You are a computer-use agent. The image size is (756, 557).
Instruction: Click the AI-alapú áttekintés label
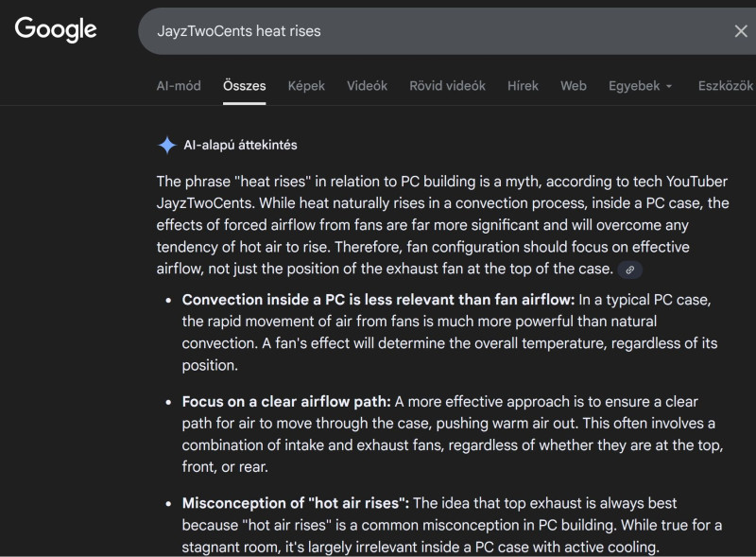[240, 145]
